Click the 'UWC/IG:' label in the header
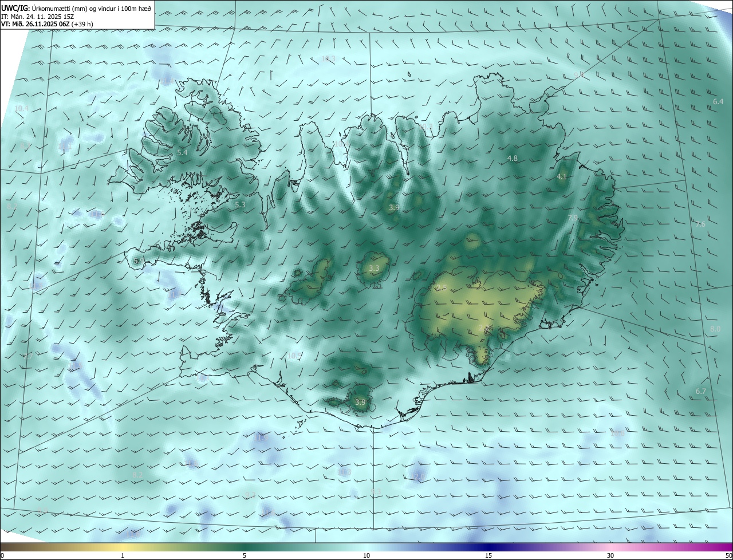The height and width of the screenshot is (560, 733). (17, 9)
